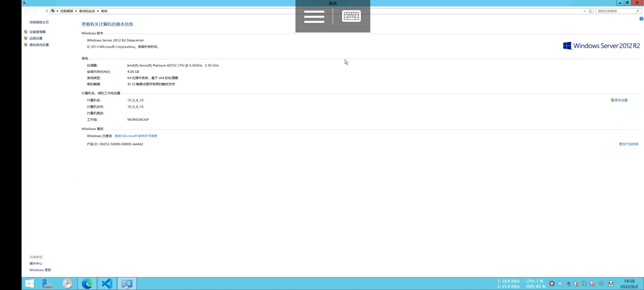
Task: Open the muted volume tray icon
Action: pyautogui.click(x=576, y=284)
